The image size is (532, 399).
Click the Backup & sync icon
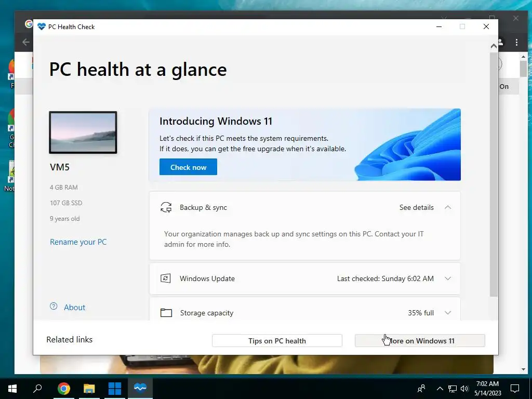[166, 207]
